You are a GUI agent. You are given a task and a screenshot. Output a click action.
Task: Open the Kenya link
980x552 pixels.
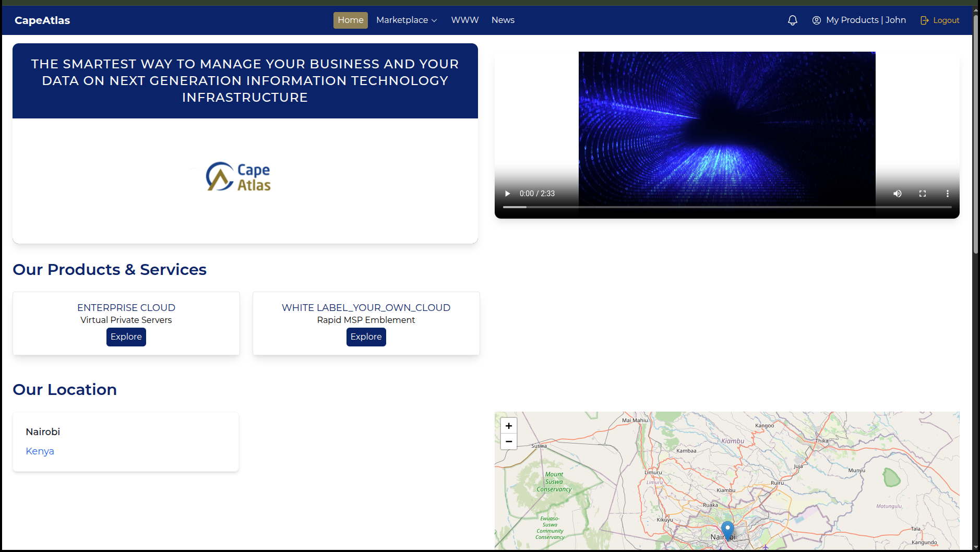click(x=40, y=451)
